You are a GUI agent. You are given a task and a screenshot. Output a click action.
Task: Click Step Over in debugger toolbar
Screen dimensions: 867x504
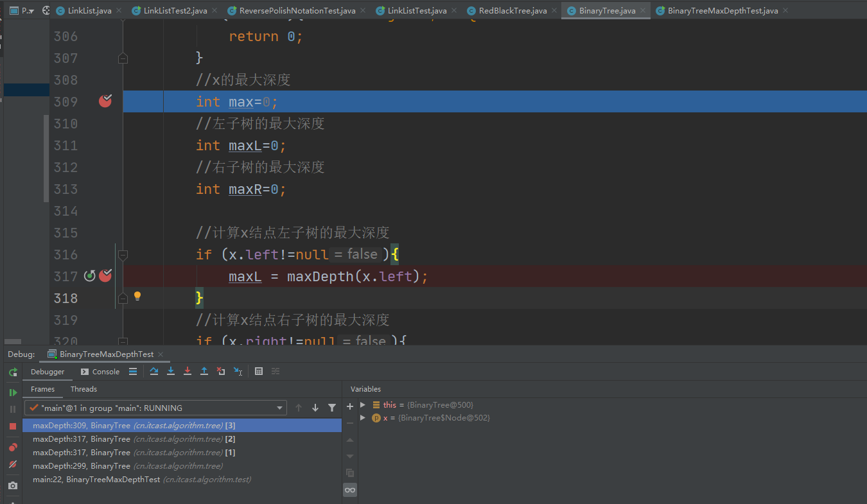154,371
